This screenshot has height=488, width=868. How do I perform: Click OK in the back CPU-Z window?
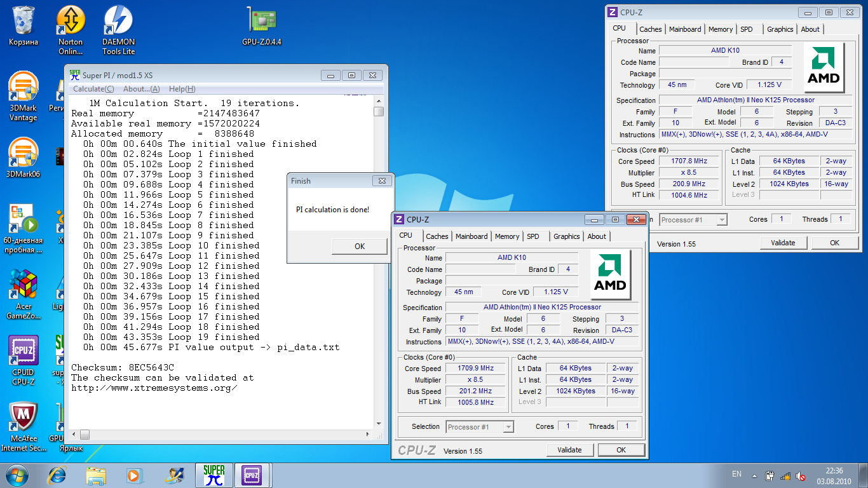[x=835, y=243]
